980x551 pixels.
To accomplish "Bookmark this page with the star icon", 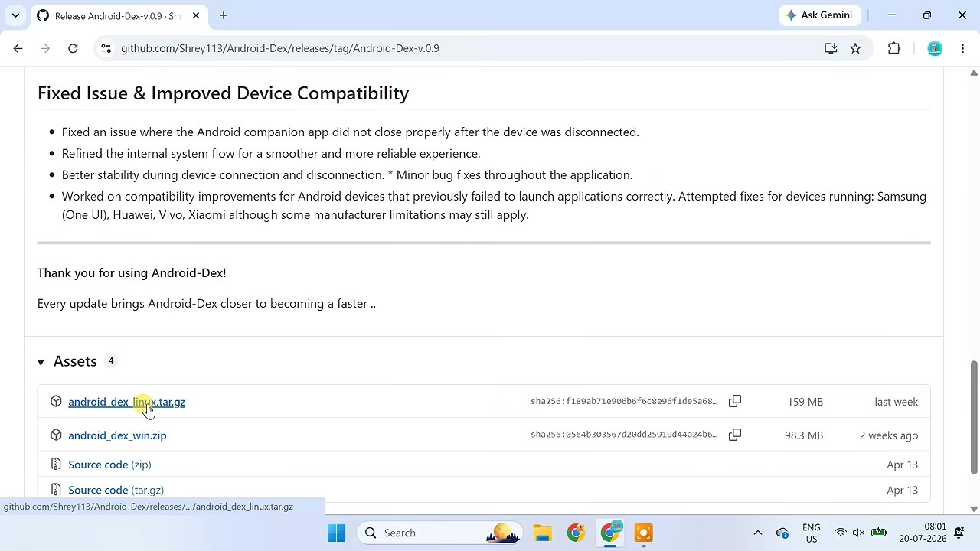I will [855, 48].
